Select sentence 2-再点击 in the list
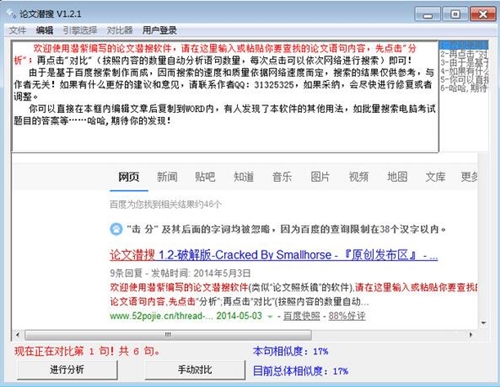The image size is (500, 387). click(464, 54)
